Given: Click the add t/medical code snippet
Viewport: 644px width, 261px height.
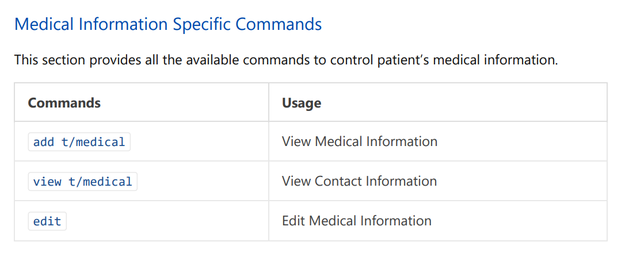Looking at the screenshot, I should click(x=79, y=142).
